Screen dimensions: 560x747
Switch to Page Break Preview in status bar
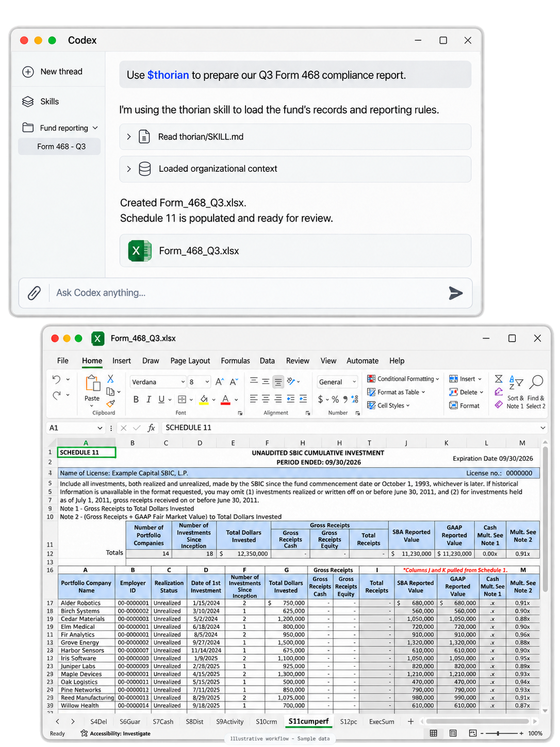point(473,733)
